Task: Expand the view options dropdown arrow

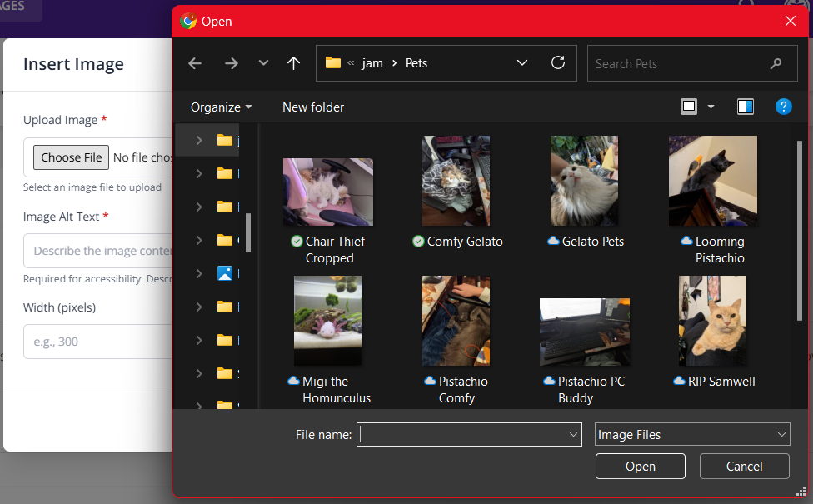Action: coord(711,107)
